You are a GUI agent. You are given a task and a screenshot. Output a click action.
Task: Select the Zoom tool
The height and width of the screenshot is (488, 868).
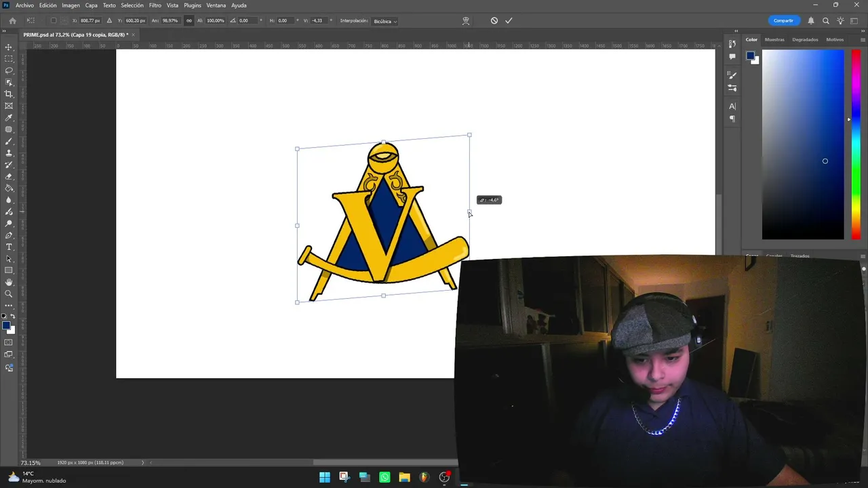tap(9, 294)
